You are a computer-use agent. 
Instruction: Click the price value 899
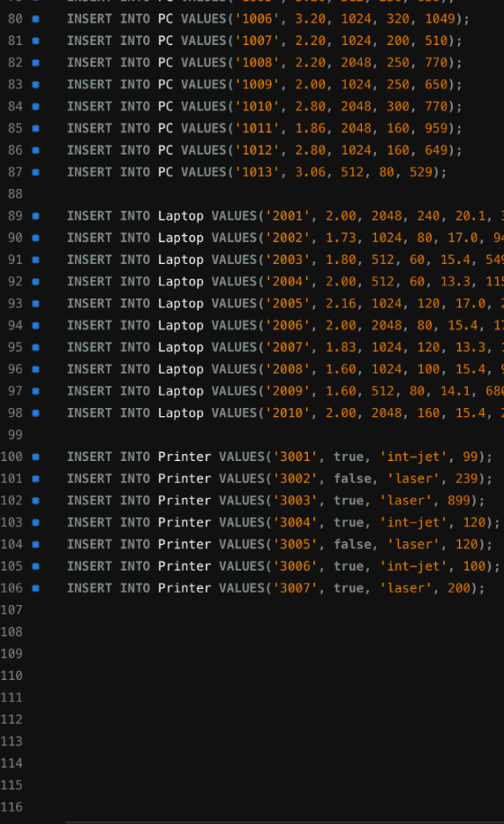tap(459, 501)
